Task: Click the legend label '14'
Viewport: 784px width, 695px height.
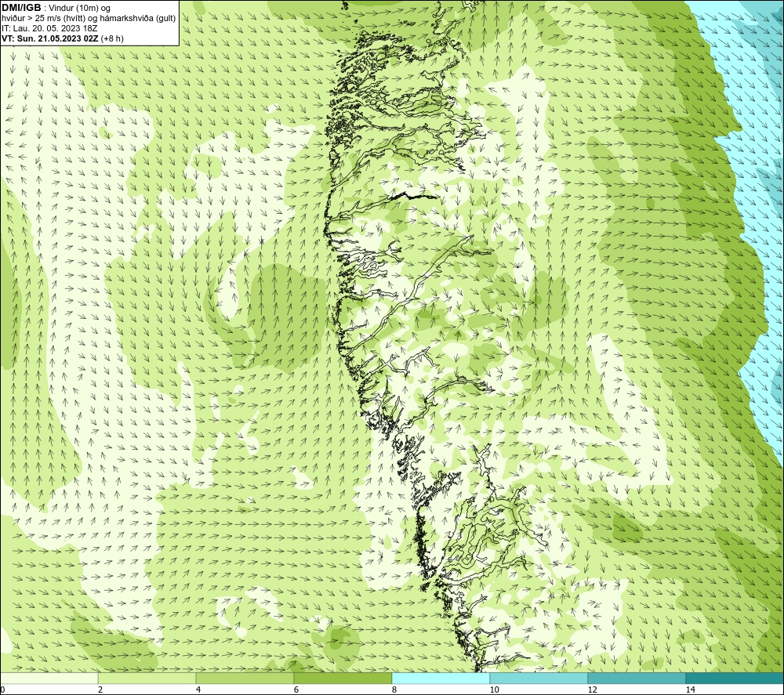Action: click(x=690, y=690)
